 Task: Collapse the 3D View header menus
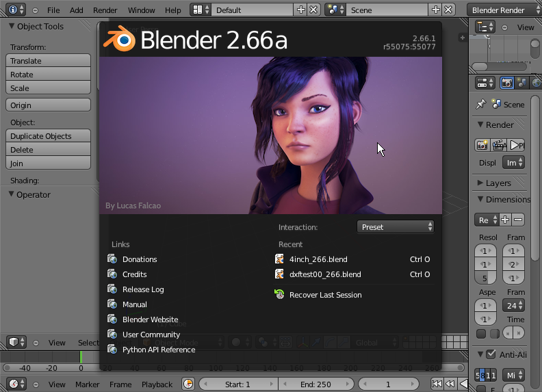36,343
